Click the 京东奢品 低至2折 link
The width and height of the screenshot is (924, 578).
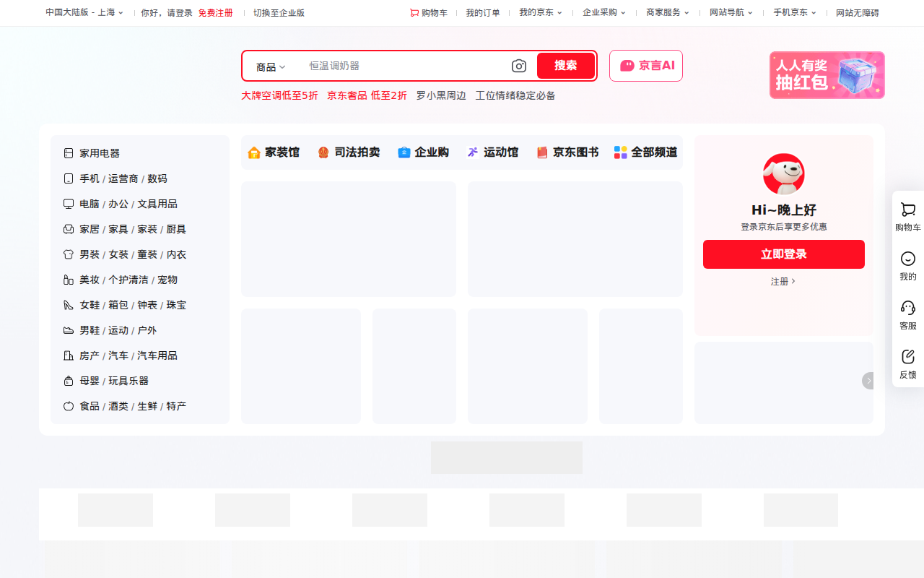[367, 95]
